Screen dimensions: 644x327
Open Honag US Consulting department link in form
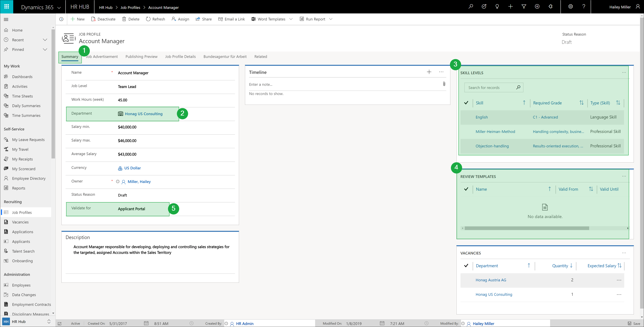[144, 114]
